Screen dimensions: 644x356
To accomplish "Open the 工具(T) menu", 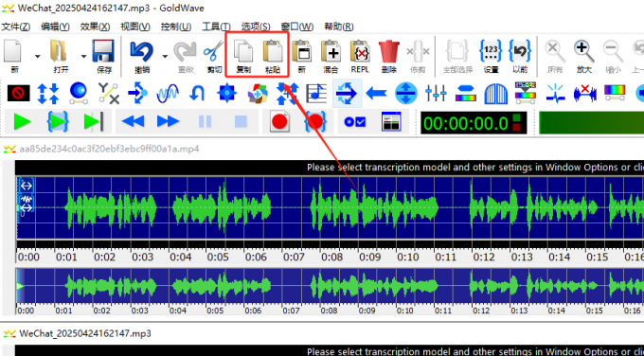I will 216,27.
